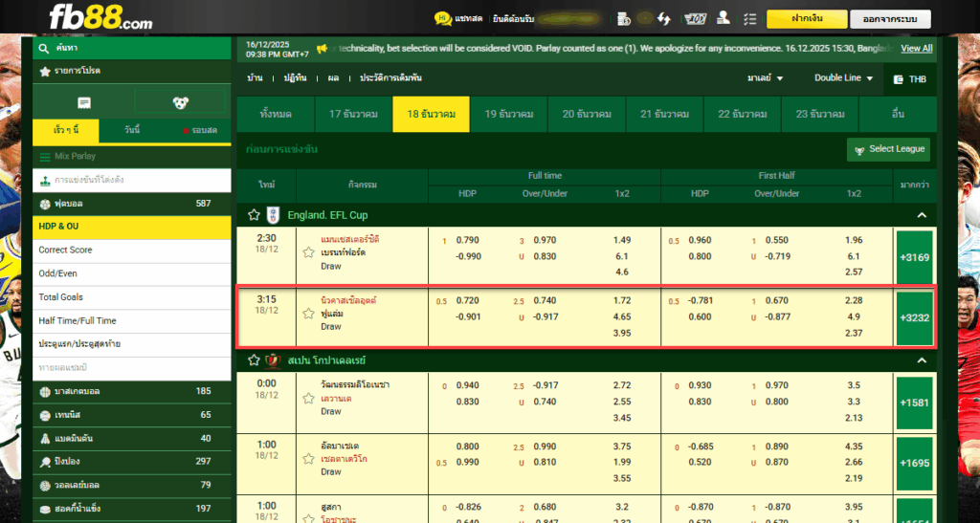Star the แมนเชสเตอร์ซิตี้ match

308,252
